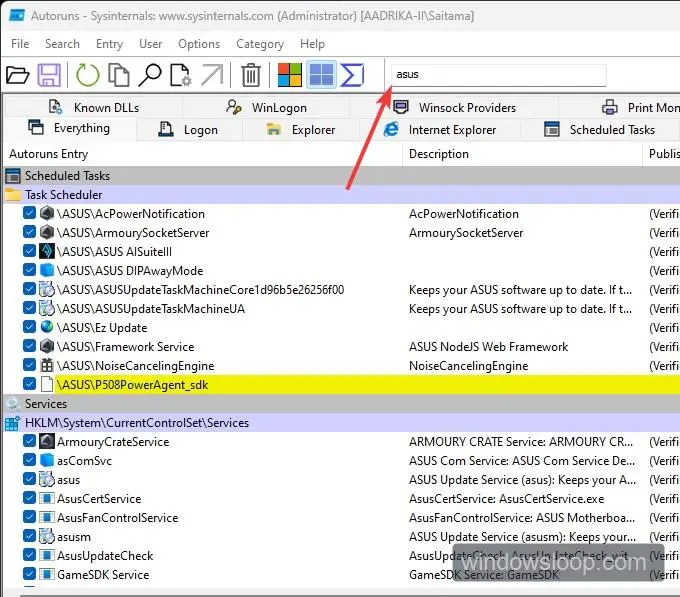Switch to the Internet Explorer tab
Screen dimensions: 680x597
click(x=440, y=130)
